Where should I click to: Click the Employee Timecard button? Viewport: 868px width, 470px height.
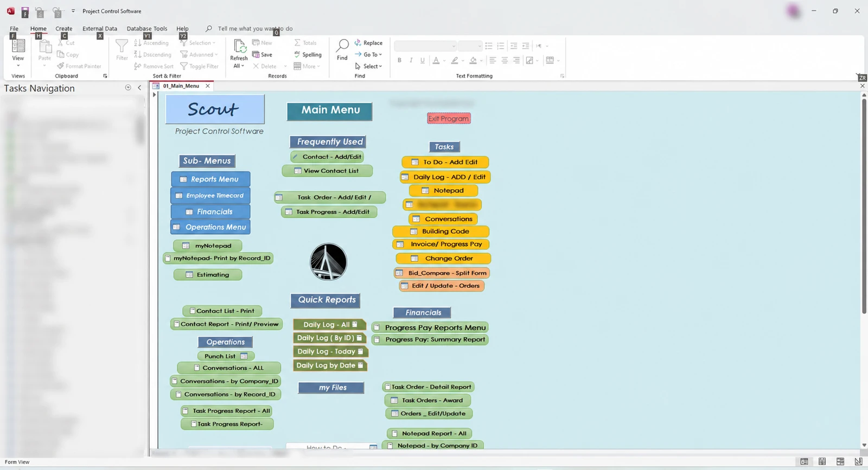(210, 196)
